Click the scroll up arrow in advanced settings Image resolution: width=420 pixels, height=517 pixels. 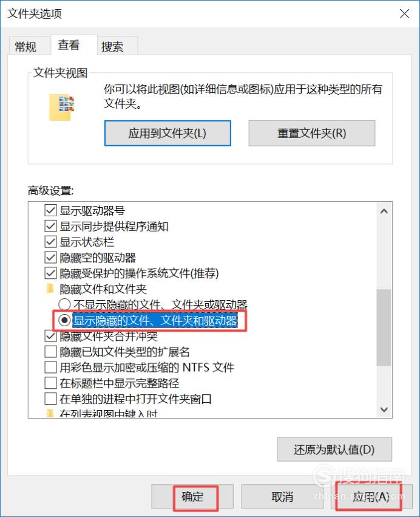coord(384,211)
